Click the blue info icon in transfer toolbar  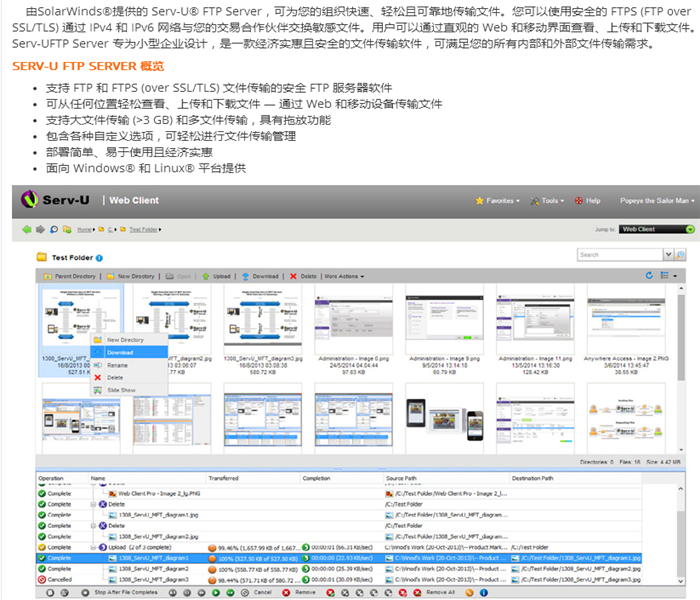(x=483, y=593)
